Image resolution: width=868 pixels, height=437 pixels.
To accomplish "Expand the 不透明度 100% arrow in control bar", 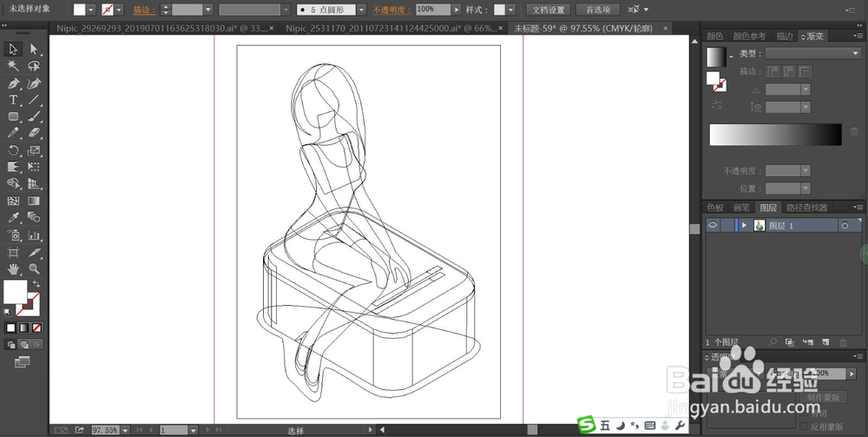I will pyautogui.click(x=457, y=10).
